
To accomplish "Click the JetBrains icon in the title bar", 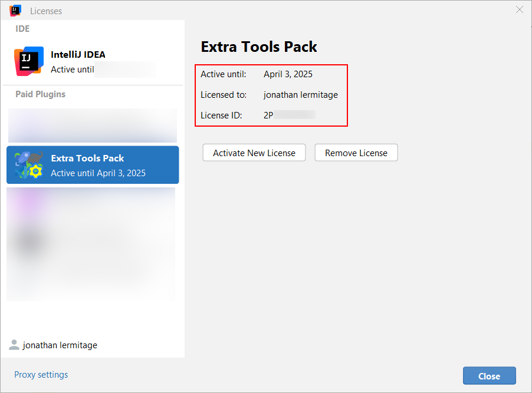I will [x=15, y=11].
